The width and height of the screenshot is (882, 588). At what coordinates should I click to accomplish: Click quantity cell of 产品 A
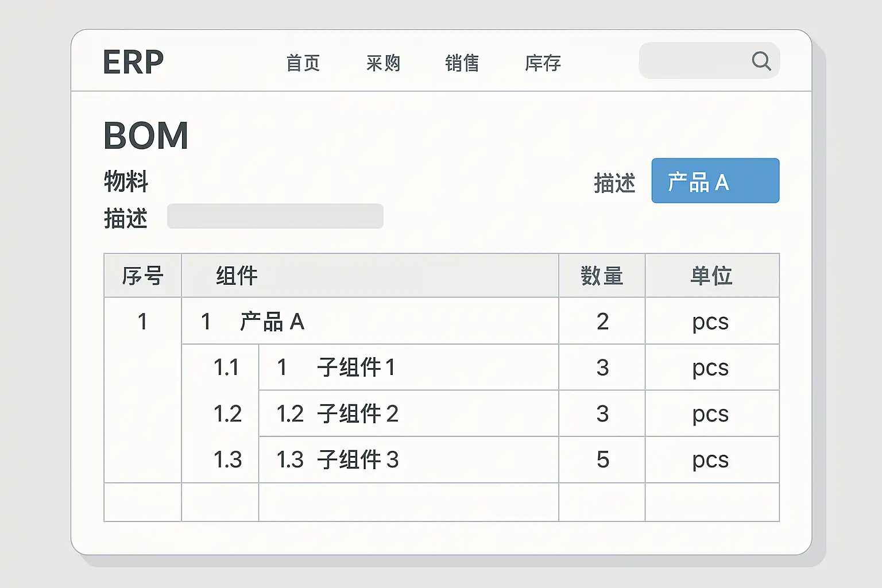602,322
